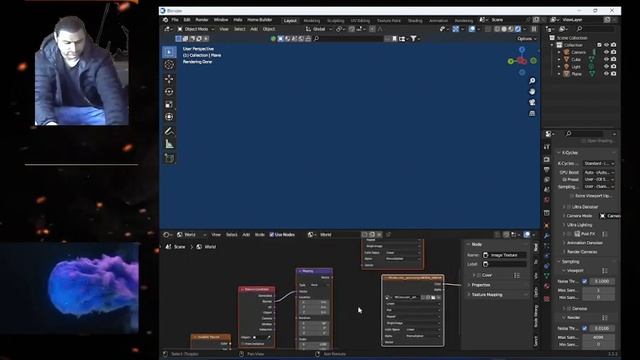Switch to the UV Editing workspace tab
Screen dimensions: 640x360
coord(360,20)
